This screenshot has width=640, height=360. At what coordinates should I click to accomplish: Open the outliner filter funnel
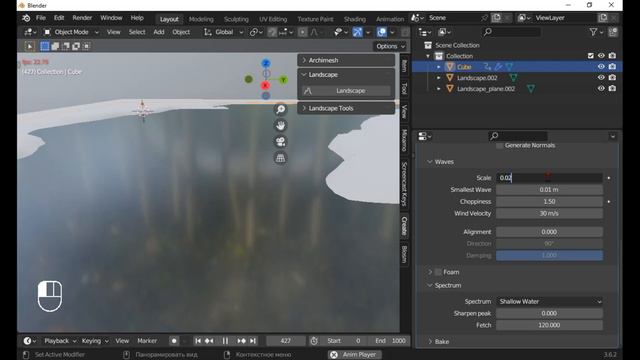pyautogui.click(x=593, y=32)
